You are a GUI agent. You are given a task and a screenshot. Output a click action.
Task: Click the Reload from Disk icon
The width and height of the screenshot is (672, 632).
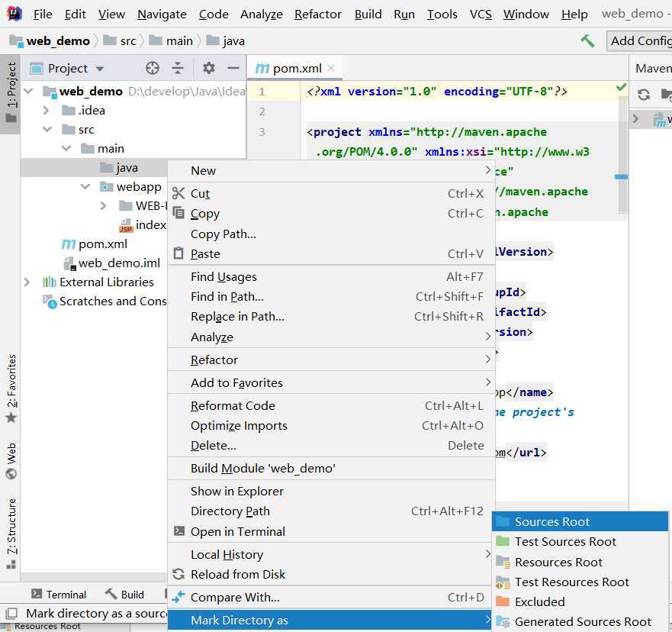(178, 574)
